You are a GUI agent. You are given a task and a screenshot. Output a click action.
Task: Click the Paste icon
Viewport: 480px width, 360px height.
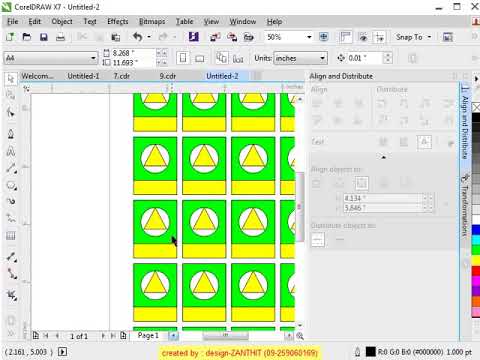pos(115,37)
